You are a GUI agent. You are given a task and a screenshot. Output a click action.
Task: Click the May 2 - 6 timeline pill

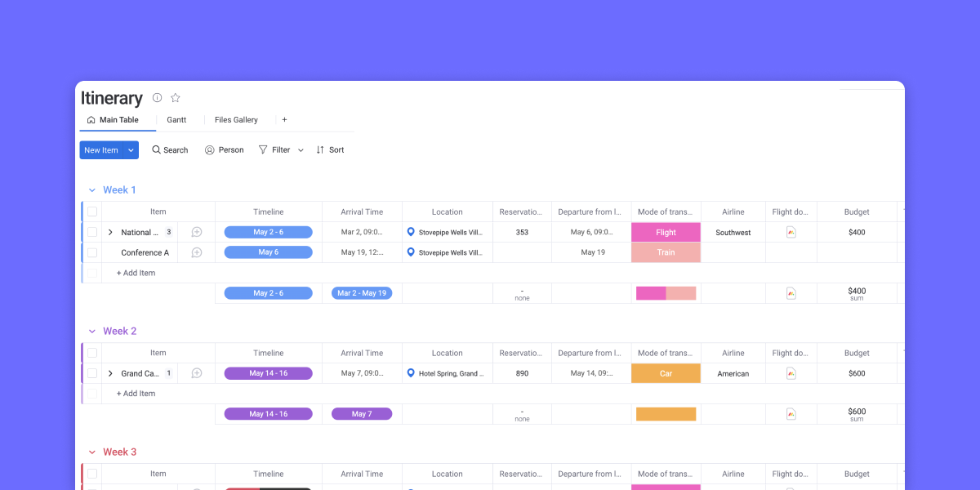(268, 232)
